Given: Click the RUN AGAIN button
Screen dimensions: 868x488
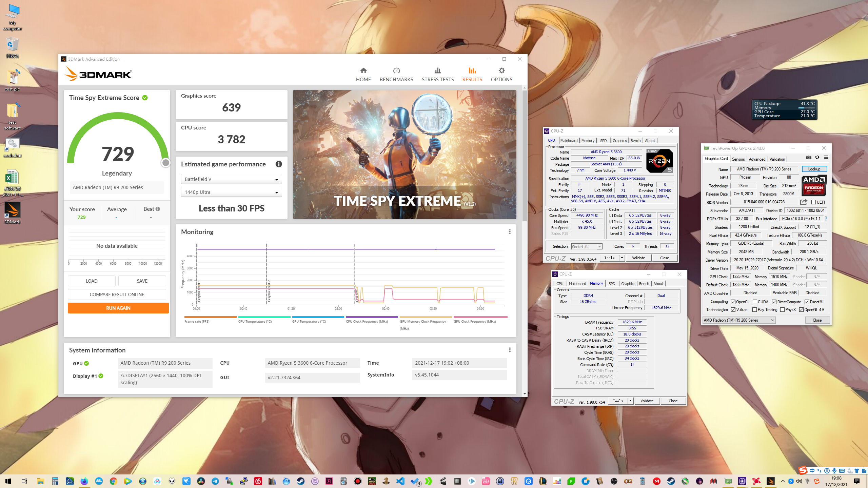Looking at the screenshot, I should click(118, 308).
